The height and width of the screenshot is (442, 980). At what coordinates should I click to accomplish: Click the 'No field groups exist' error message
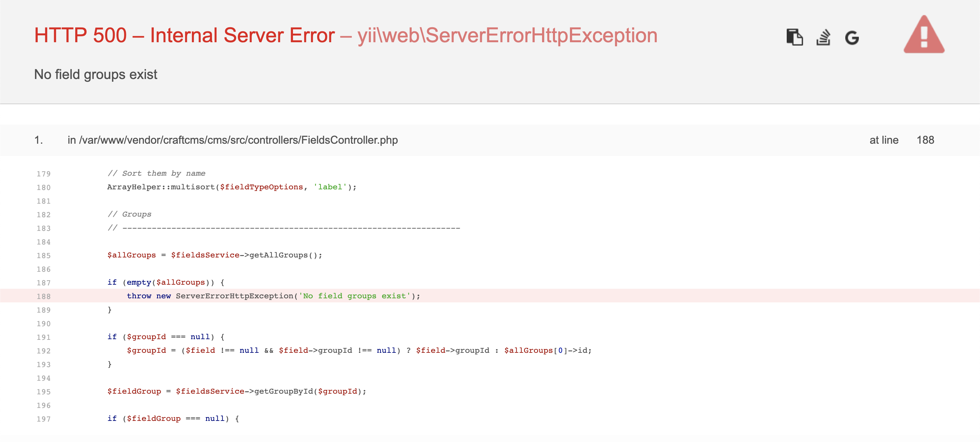pos(96,75)
